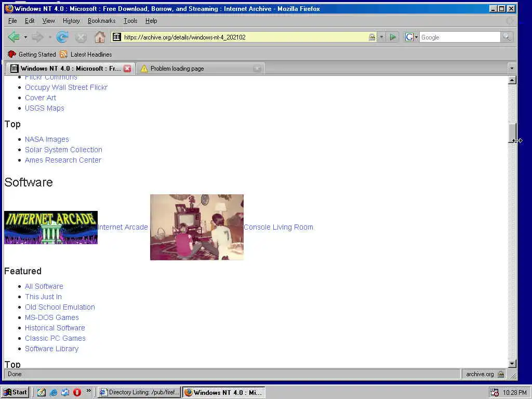
Task: Switch to Directory Listing taskbar window
Action: point(139,393)
